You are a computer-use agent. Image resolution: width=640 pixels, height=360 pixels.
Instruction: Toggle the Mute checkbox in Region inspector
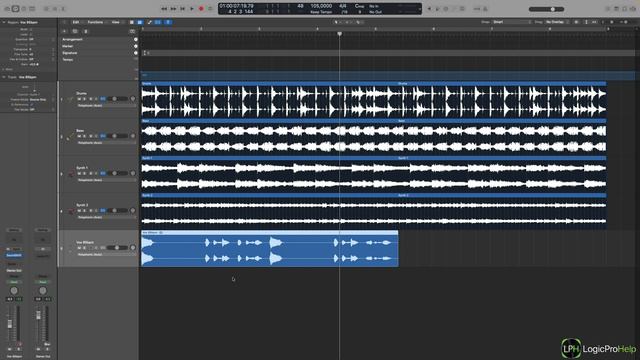(31, 29)
